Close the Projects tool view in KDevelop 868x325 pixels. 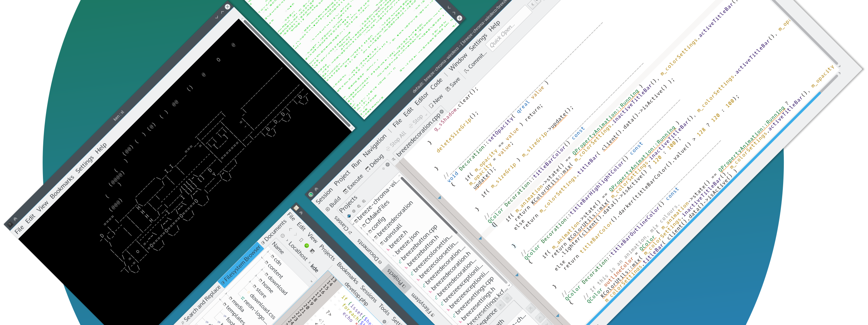pyautogui.click(x=388, y=164)
